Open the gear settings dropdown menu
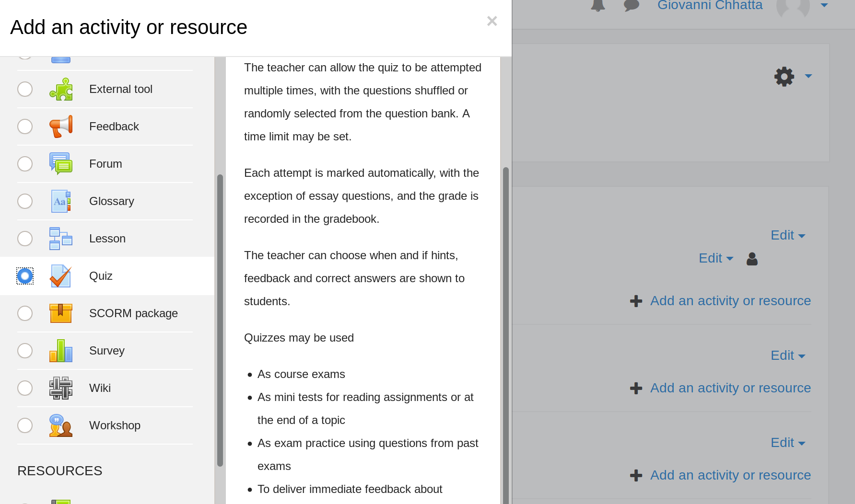Screen dimensions: 855x504 (792, 77)
